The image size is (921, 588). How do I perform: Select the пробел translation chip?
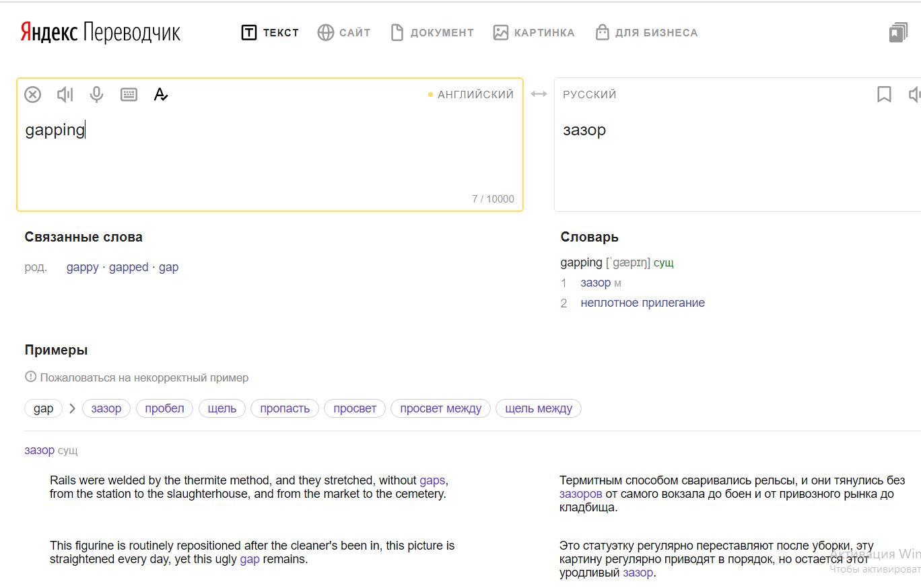pyautogui.click(x=164, y=408)
